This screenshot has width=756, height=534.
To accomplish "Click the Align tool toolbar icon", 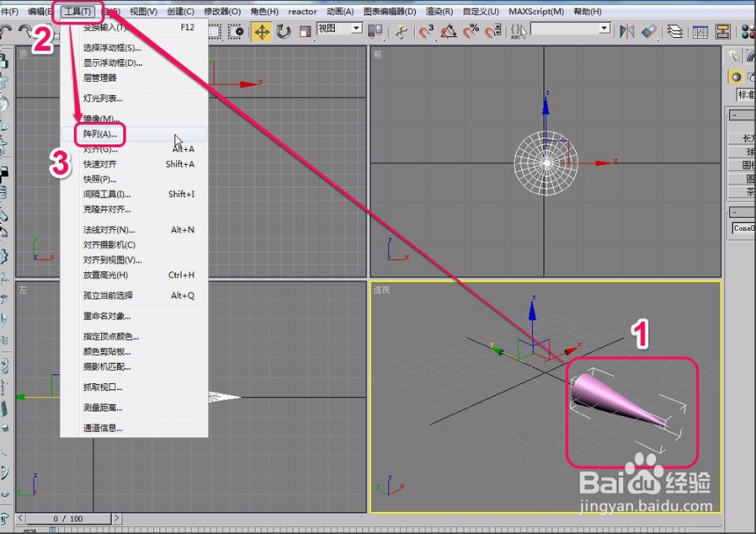I will [x=650, y=32].
